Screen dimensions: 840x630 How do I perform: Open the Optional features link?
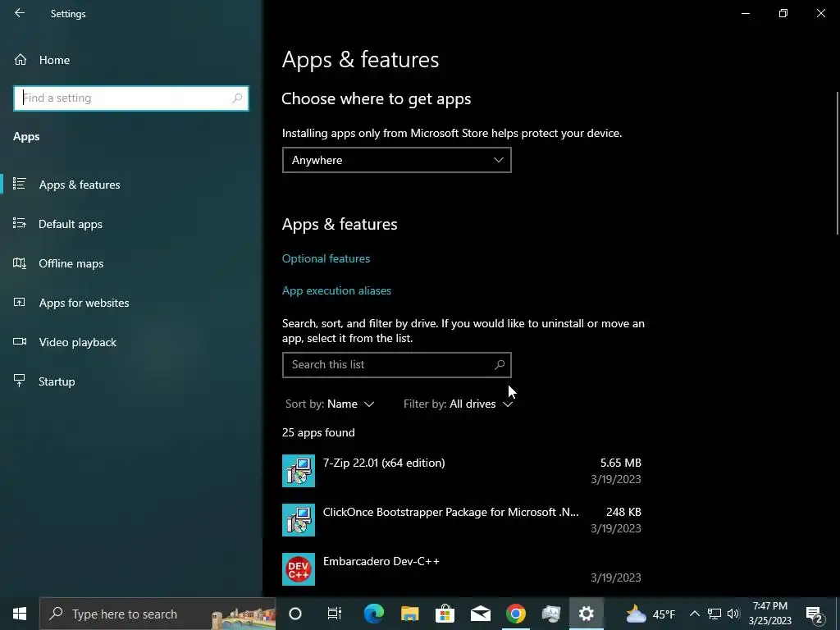click(326, 258)
